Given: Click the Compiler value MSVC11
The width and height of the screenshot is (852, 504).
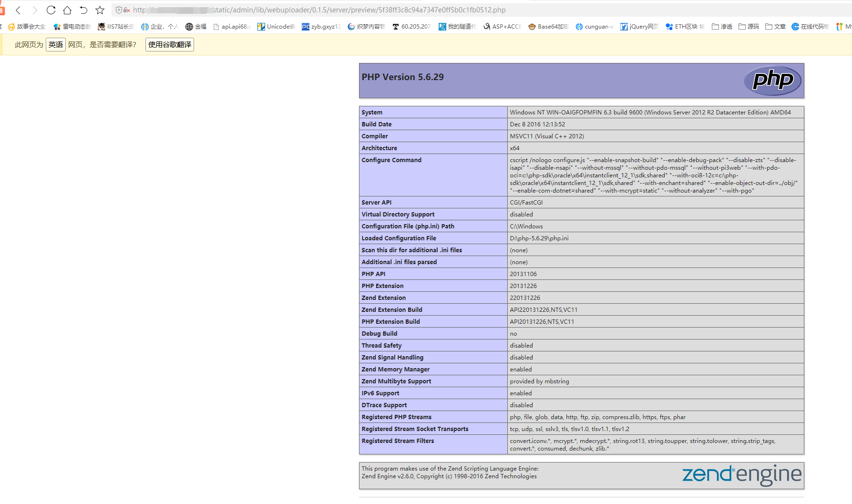Looking at the screenshot, I should coord(547,136).
